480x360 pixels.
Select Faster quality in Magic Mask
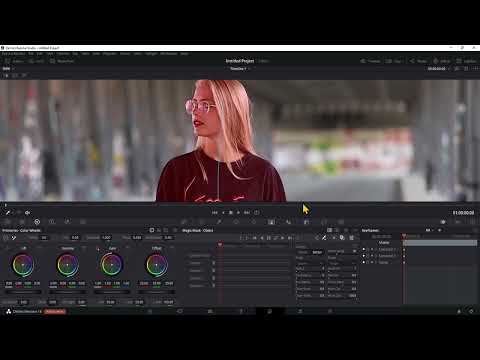[303, 252]
